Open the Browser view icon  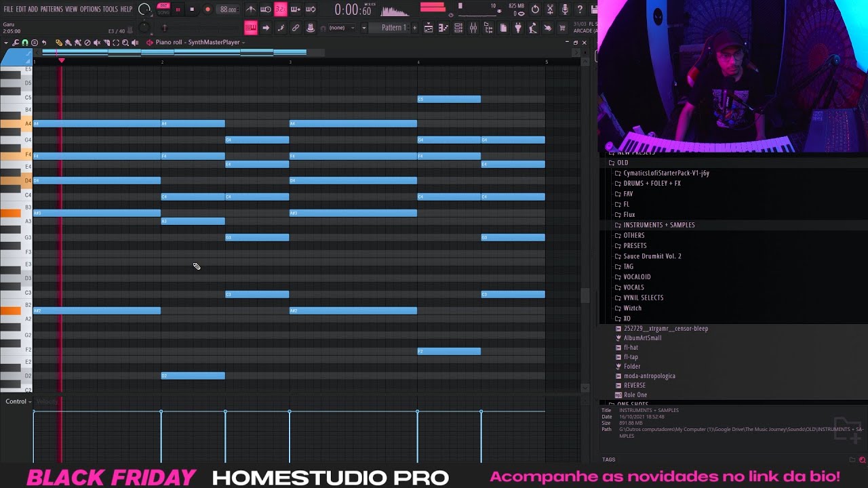[488, 28]
